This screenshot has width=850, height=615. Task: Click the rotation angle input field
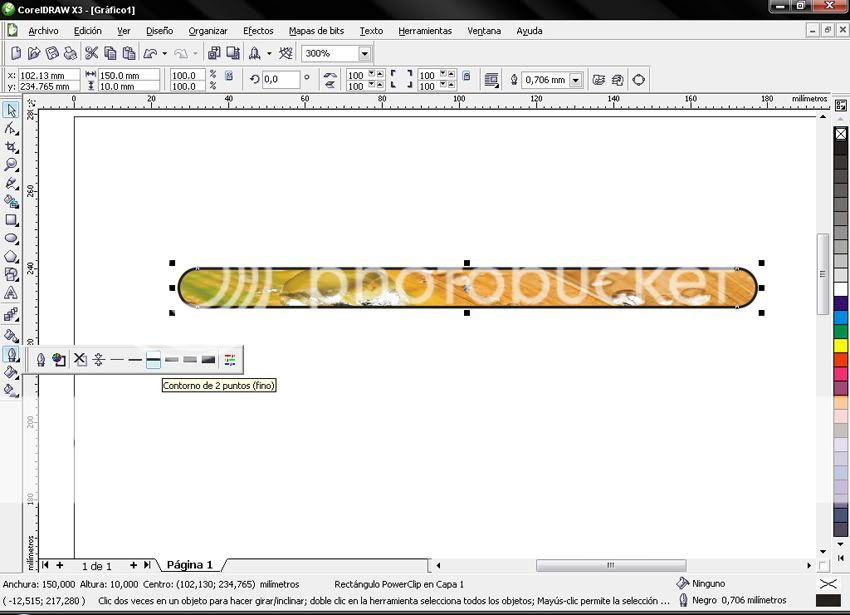pyautogui.click(x=281, y=80)
